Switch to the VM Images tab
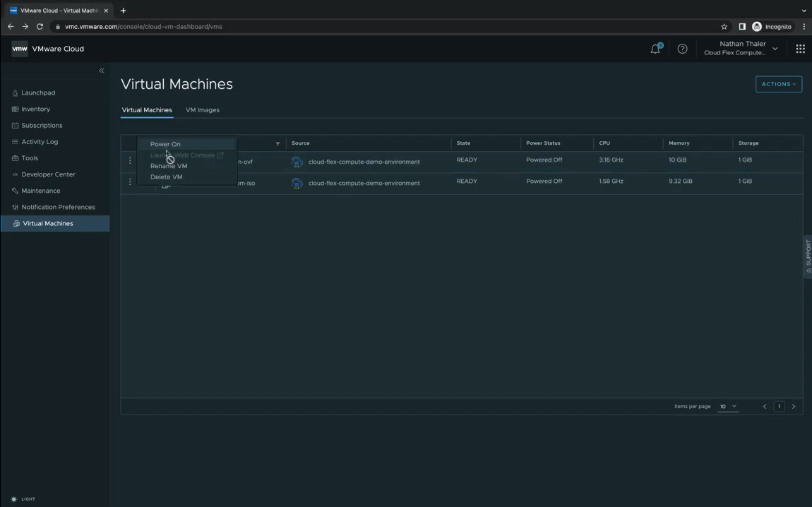Screen dimensions: 812x507 (x=203, y=109)
